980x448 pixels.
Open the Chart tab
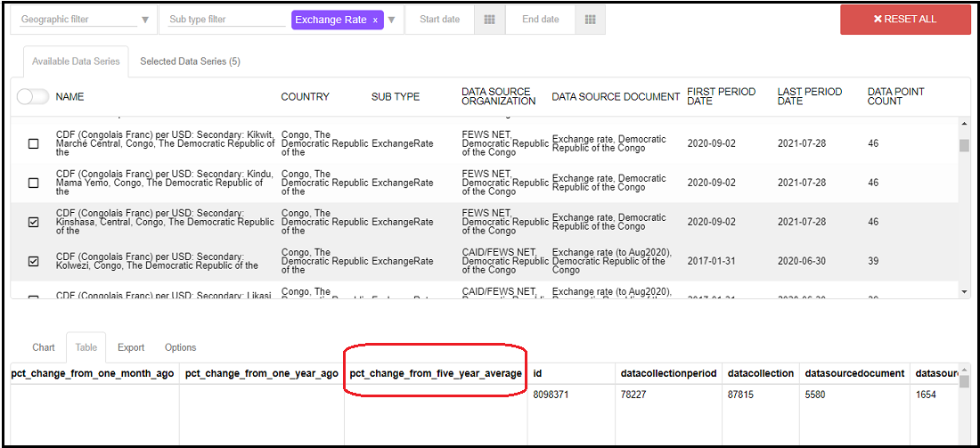[44, 347]
